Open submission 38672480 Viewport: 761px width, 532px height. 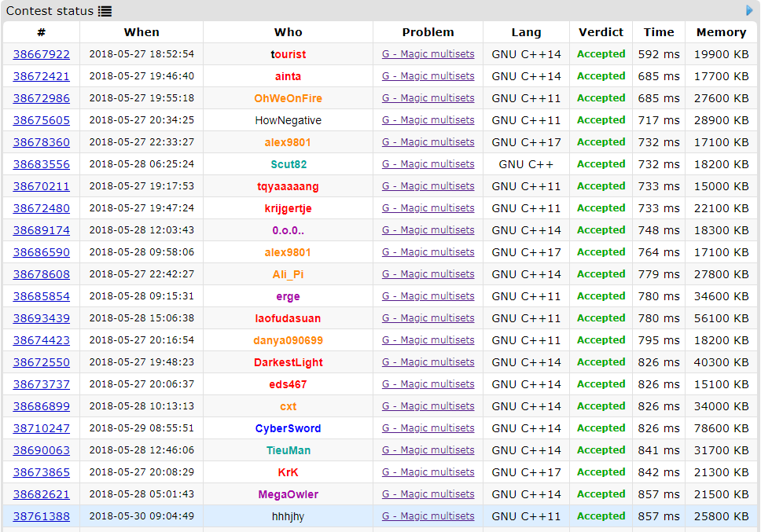pos(41,208)
